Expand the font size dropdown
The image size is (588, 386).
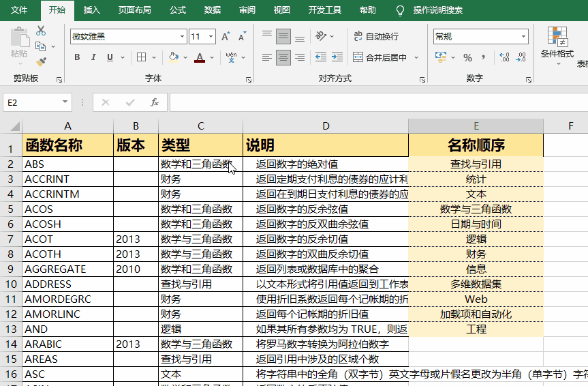211,37
